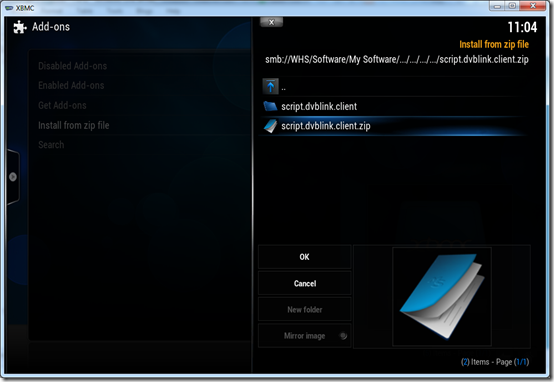Click the XBMC window title bar icon

pyautogui.click(x=9, y=8)
